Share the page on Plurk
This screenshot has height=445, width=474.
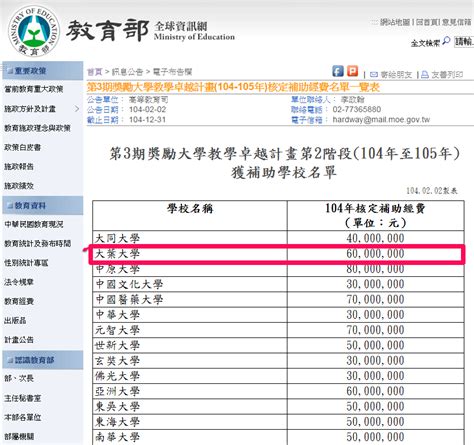pos(352,71)
